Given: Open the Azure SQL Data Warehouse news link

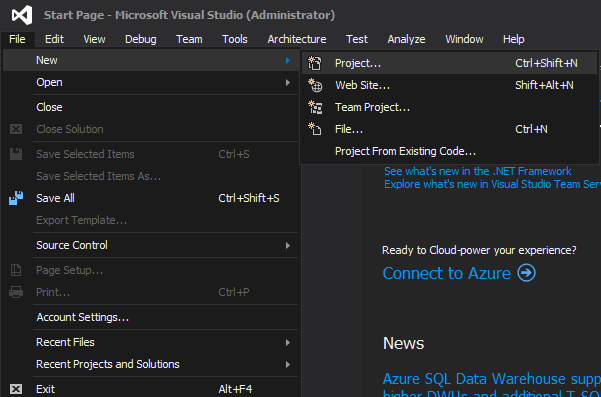Looking at the screenshot, I should tap(492, 379).
